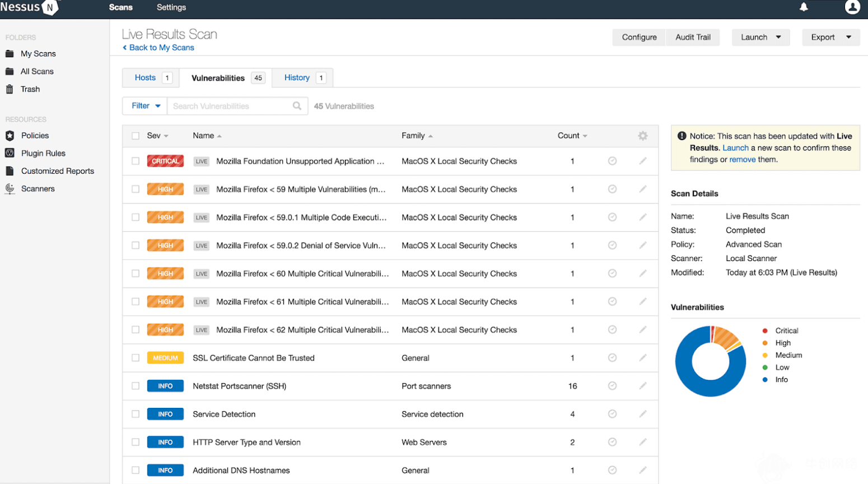Click the check circle for Additional DNS Hostnames row
This screenshot has width=868, height=484.
point(612,470)
